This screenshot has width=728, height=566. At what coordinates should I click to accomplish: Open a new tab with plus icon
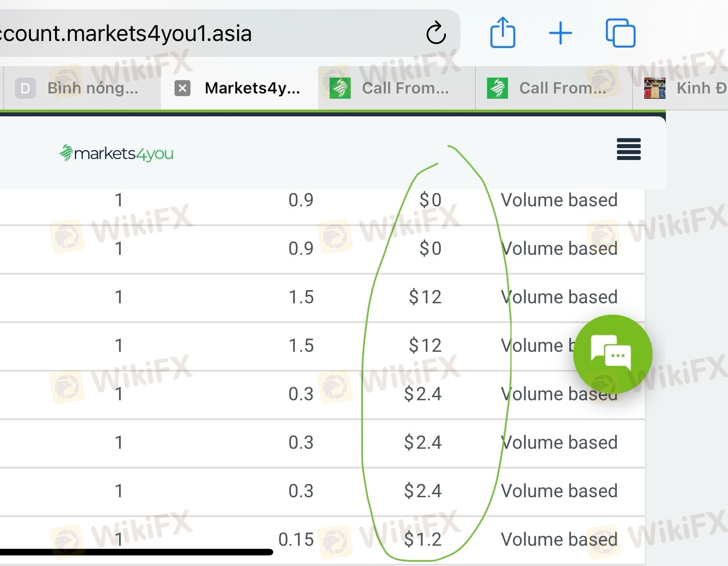(561, 33)
